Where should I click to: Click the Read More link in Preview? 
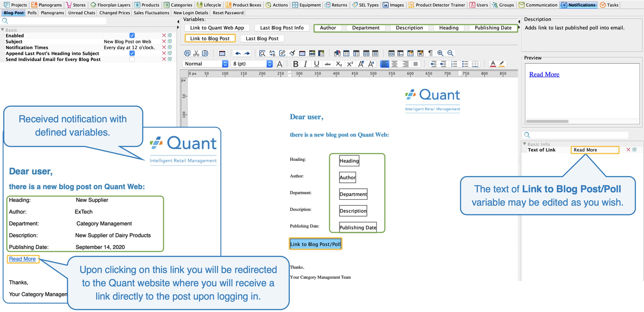(x=544, y=74)
